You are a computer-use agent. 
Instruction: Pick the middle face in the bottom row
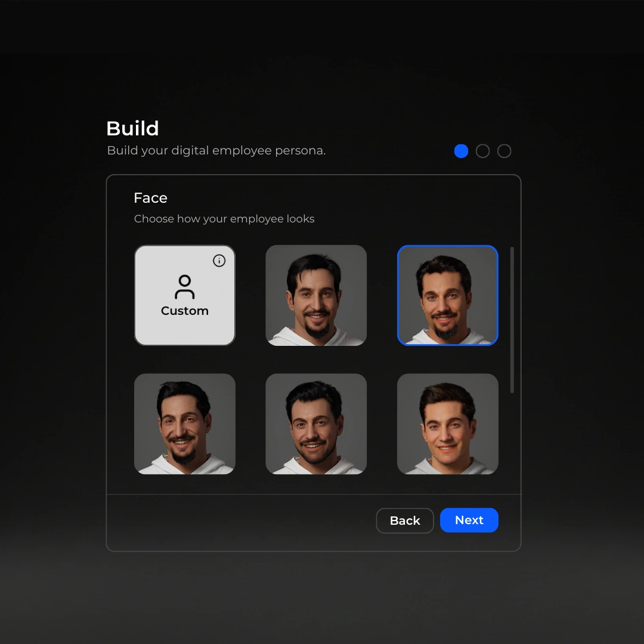[x=316, y=424]
